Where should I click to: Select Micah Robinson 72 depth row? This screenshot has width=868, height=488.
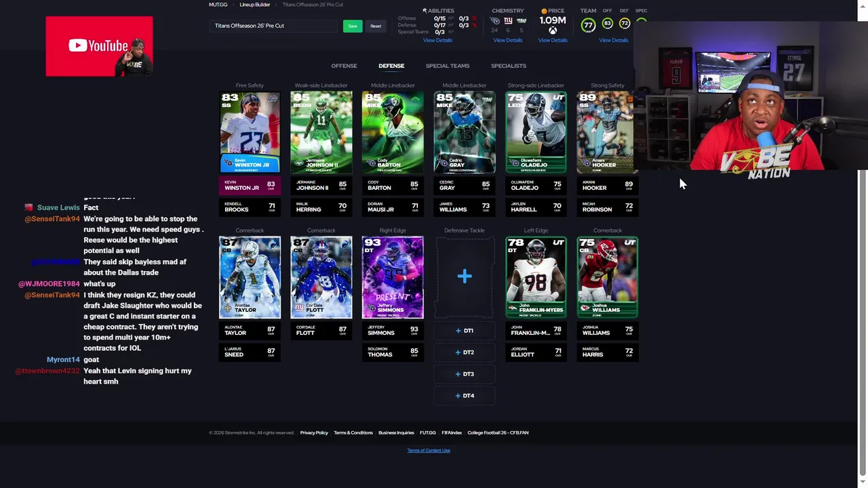point(608,207)
